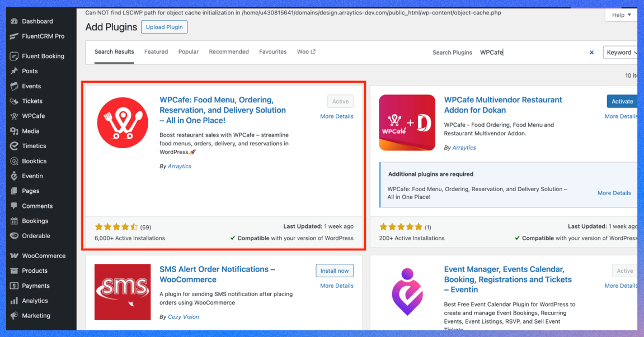Click the Marketing megaphone icon
The image size is (644, 337).
[15, 316]
